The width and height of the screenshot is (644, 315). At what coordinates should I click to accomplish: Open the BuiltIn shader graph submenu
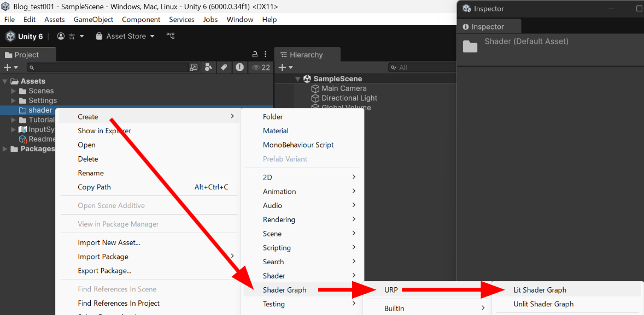(x=428, y=308)
